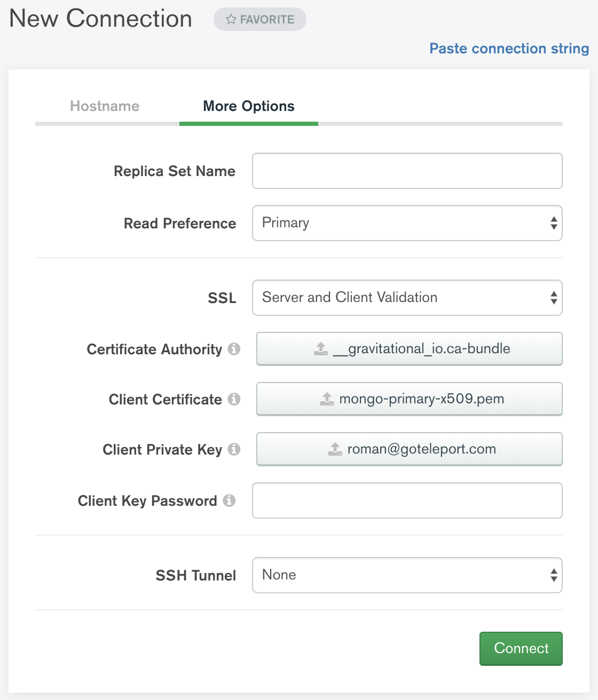Click the upload icon on Certificate Authority field

pos(320,349)
